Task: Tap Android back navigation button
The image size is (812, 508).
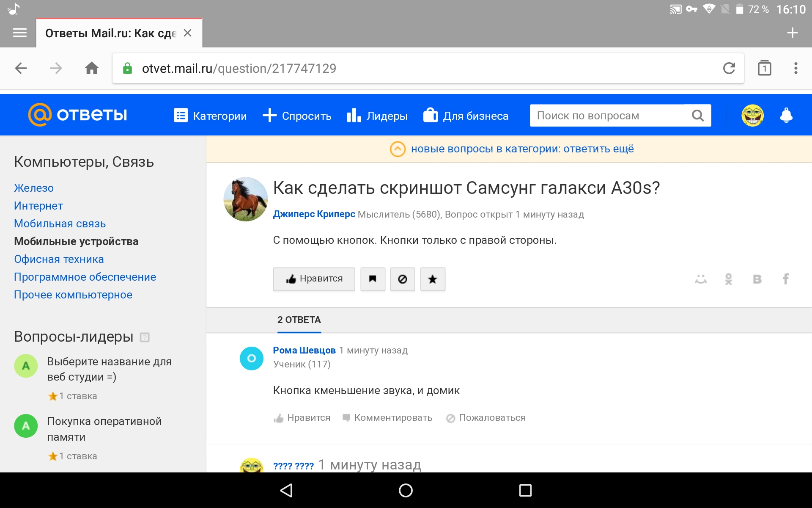Action: point(287,490)
